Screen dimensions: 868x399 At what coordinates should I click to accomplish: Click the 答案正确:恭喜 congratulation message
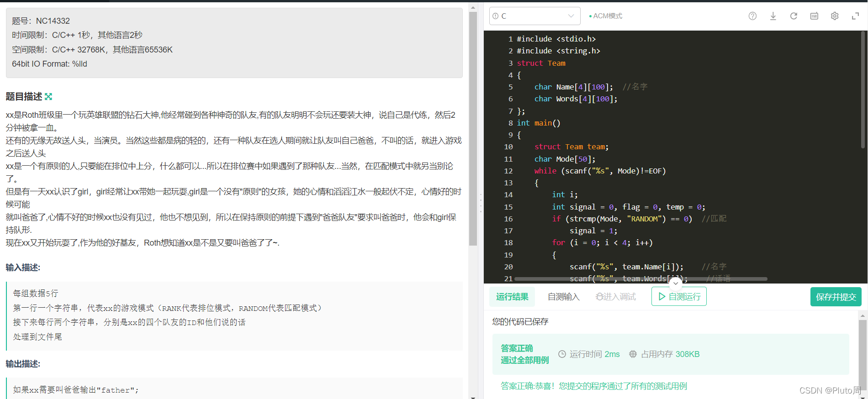593,386
